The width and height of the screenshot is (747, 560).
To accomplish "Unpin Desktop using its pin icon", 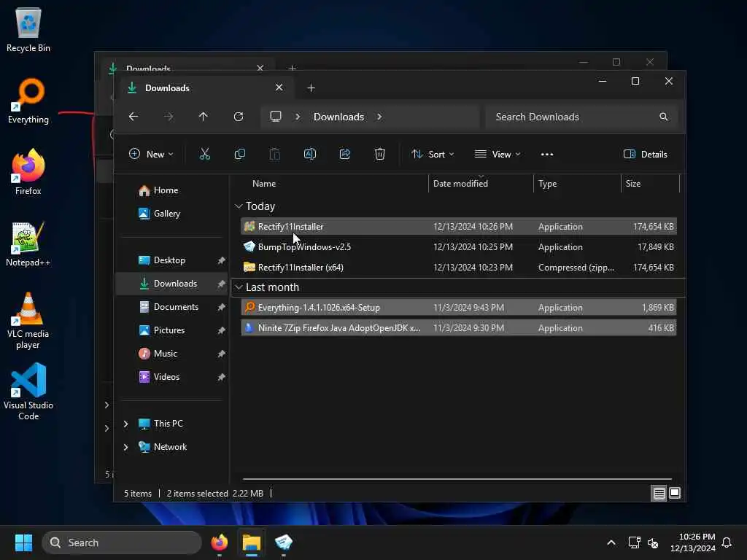I will tap(221, 260).
